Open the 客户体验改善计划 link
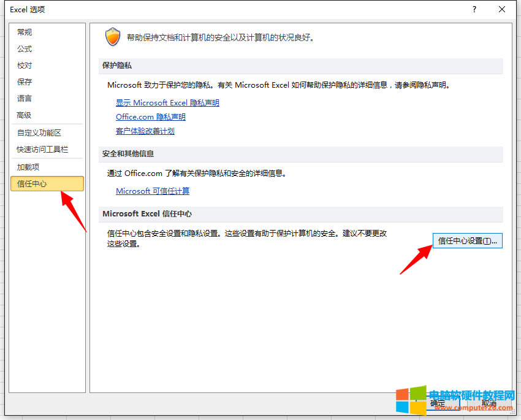Viewport: 521px width, 420px height. pos(145,131)
